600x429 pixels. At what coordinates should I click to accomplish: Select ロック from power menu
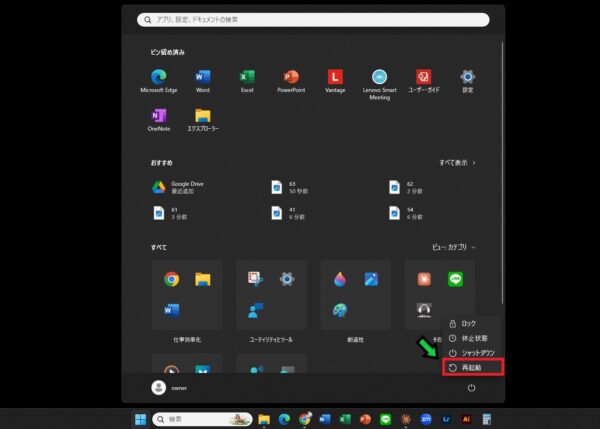(x=472, y=324)
